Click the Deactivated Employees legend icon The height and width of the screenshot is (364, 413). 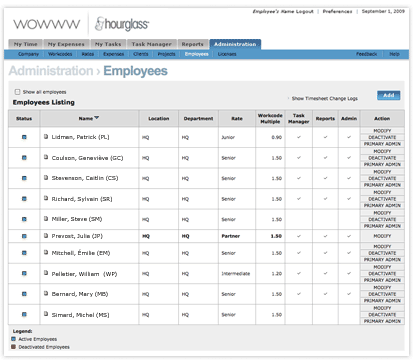point(13,347)
